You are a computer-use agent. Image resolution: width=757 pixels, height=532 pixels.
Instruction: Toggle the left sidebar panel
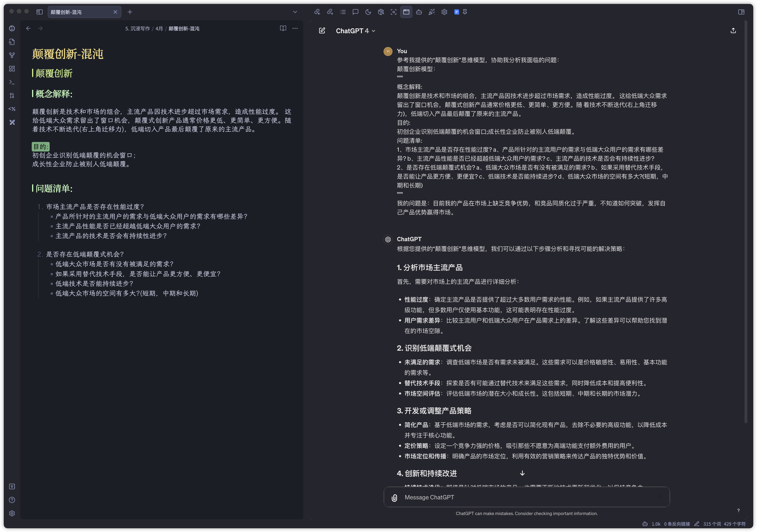40,12
